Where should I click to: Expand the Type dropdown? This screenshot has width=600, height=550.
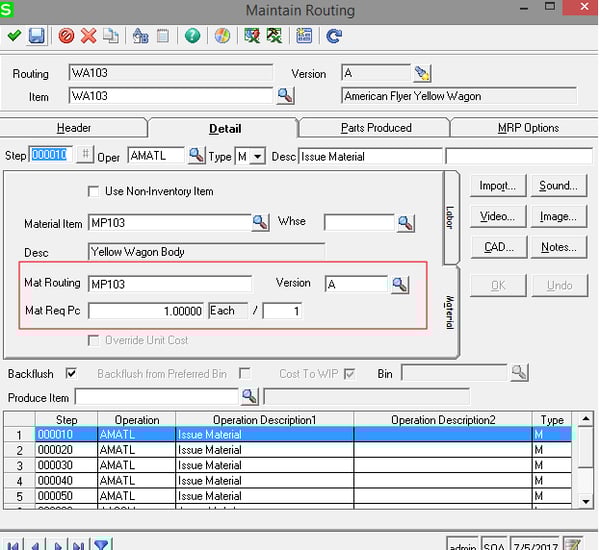pyautogui.click(x=257, y=156)
